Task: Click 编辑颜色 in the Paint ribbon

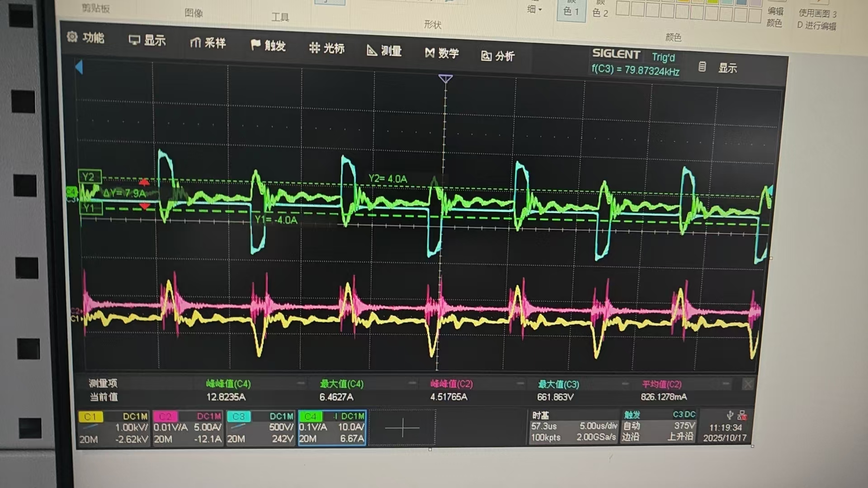Action: coord(775,17)
